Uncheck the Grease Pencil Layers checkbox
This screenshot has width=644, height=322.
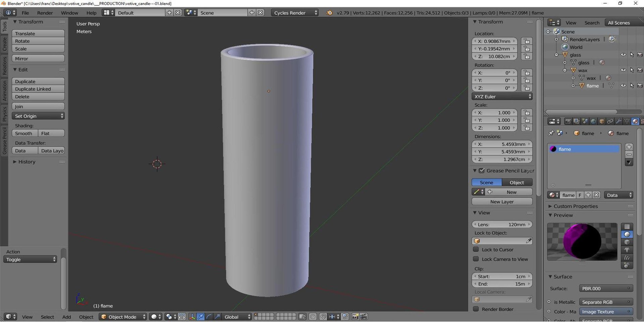click(482, 170)
